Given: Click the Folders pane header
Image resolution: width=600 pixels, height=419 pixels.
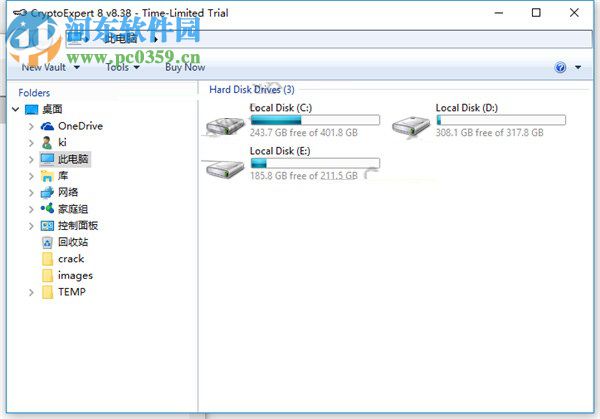Looking at the screenshot, I should point(34,93).
